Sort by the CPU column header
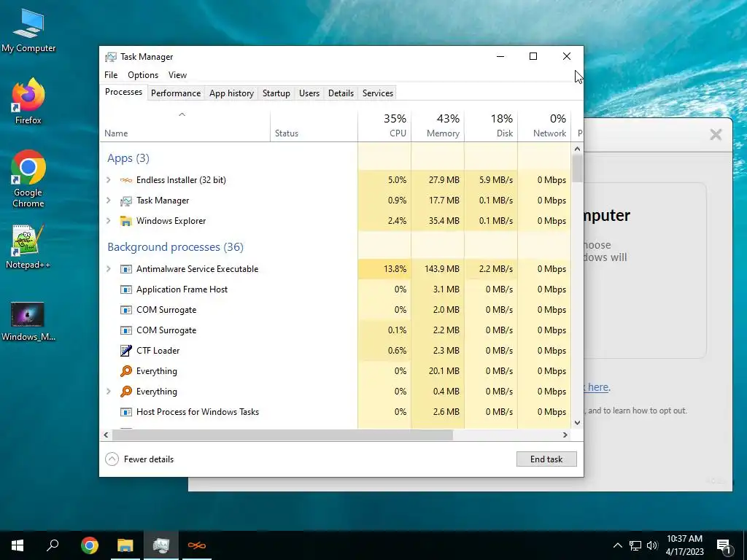The image size is (747, 560). coord(384,126)
